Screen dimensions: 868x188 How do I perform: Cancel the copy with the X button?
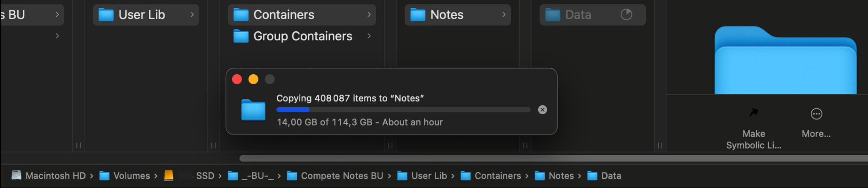[542, 110]
